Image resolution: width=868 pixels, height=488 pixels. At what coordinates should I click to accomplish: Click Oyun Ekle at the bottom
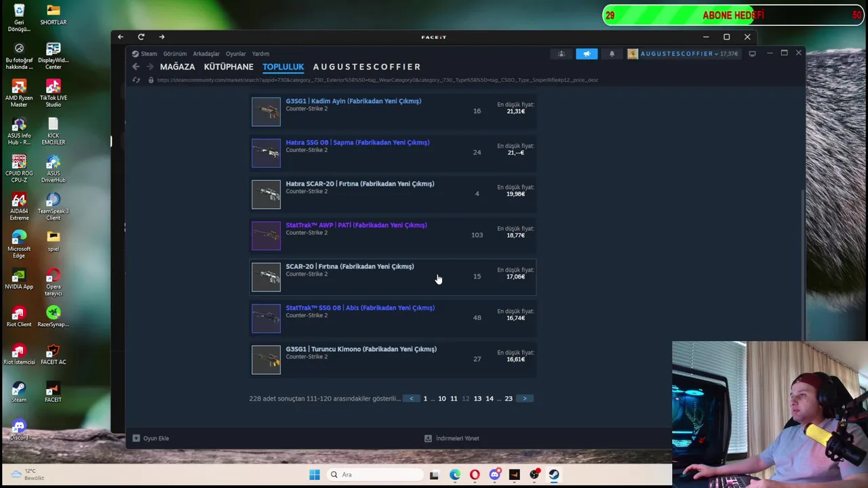click(x=151, y=439)
